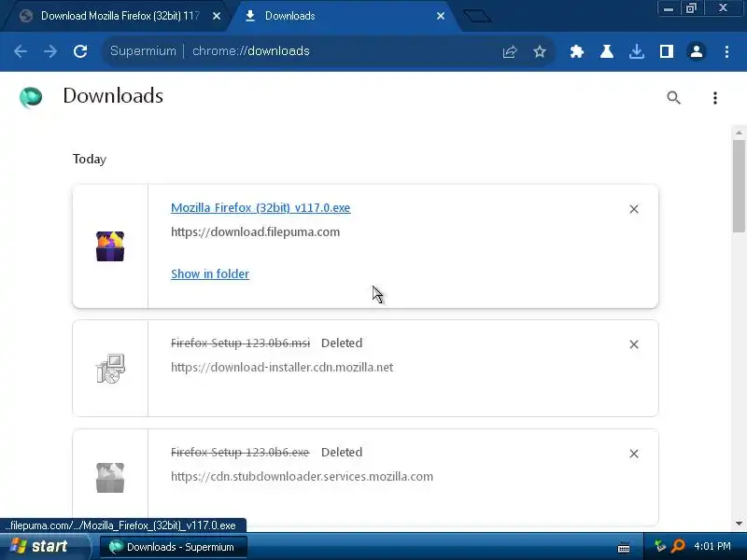Click https://download.filepuma.com source text
Image resolution: width=747 pixels, height=560 pixels.
(255, 231)
